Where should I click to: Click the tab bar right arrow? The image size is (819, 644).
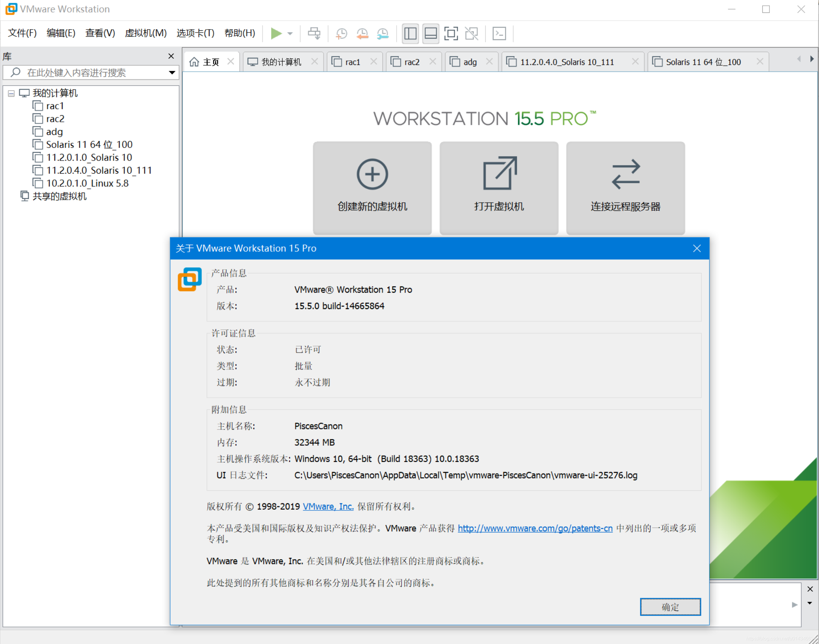(x=812, y=59)
